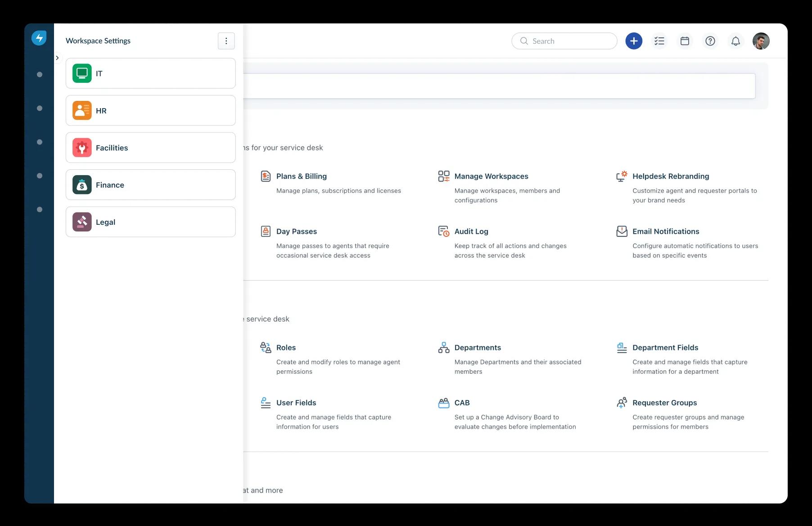Click the User Fields icon
The width and height of the screenshot is (812, 526).
pyautogui.click(x=266, y=403)
